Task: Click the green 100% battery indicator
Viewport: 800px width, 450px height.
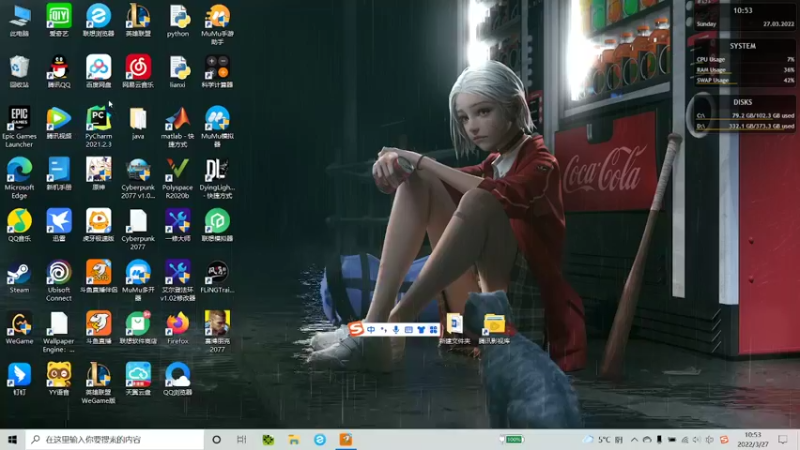Action: pos(512,439)
